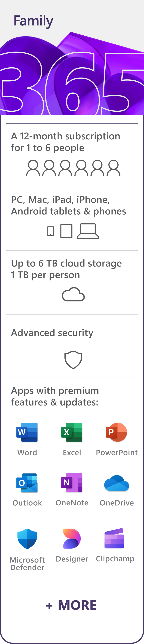Image resolution: width=144 pixels, height=644 pixels.
Task: Select the PowerPoint app icon
Action: pyautogui.click(x=116, y=432)
